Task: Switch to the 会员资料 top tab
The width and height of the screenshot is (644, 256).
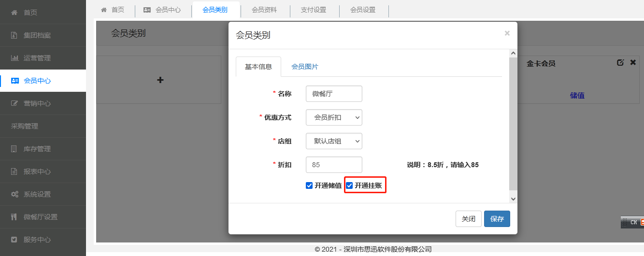Action: [264, 10]
